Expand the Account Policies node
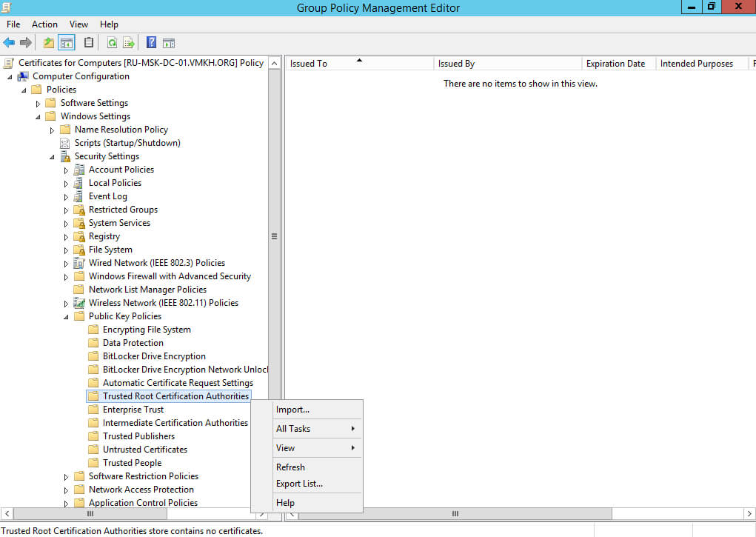Image resolution: width=756 pixels, height=537 pixels. (x=66, y=170)
